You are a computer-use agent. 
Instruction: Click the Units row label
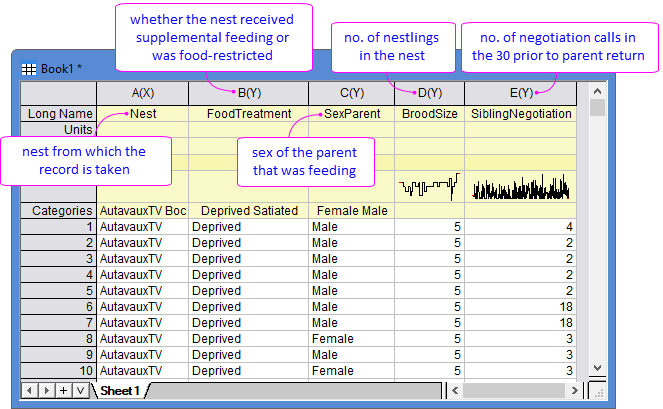click(x=59, y=129)
